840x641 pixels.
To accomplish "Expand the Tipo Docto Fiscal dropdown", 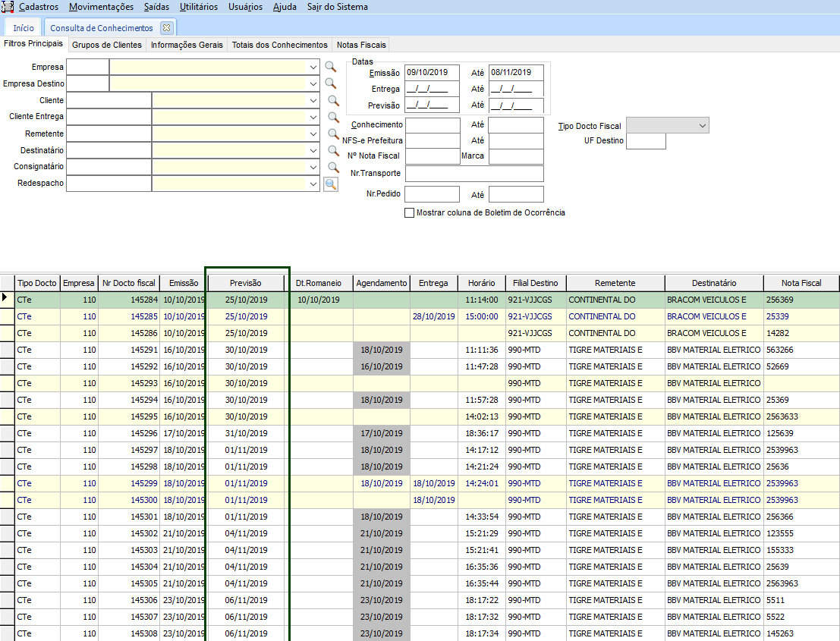I will pyautogui.click(x=701, y=126).
